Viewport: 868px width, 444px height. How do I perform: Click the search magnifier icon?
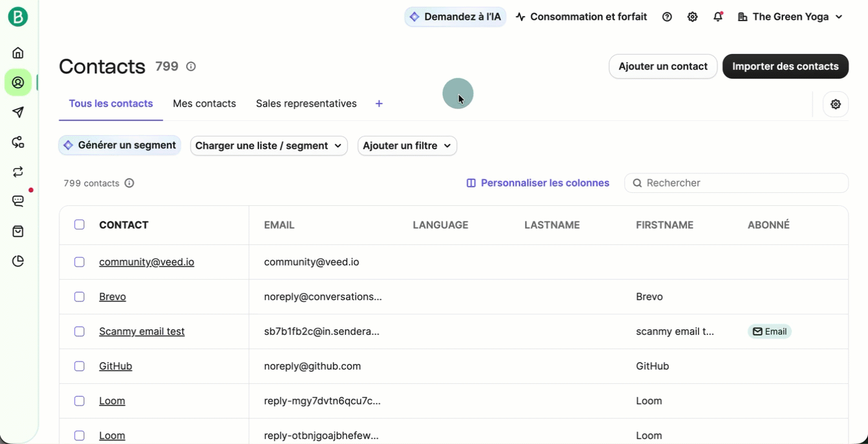[x=637, y=183]
